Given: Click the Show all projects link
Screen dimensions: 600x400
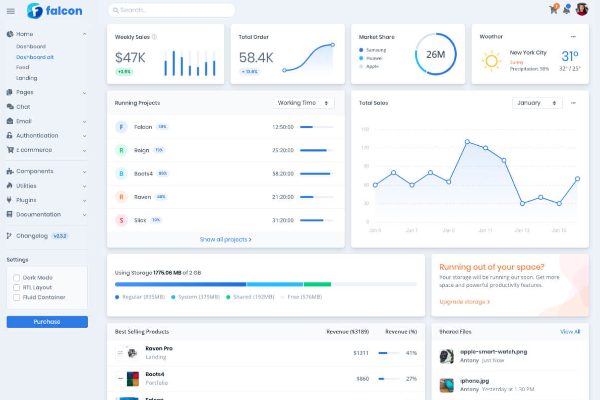Looking at the screenshot, I should tap(225, 240).
